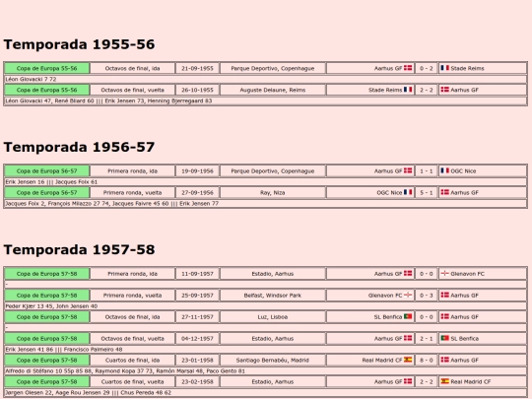Click the date '19-09-1956'
The width and height of the screenshot is (532, 399).
pyautogui.click(x=197, y=171)
